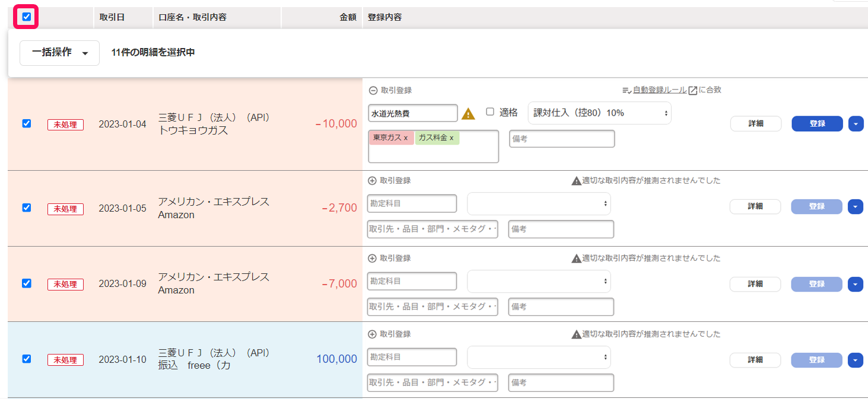Click 取引先・品目 tag field in 2023-01-05 row

click(433, 229)
